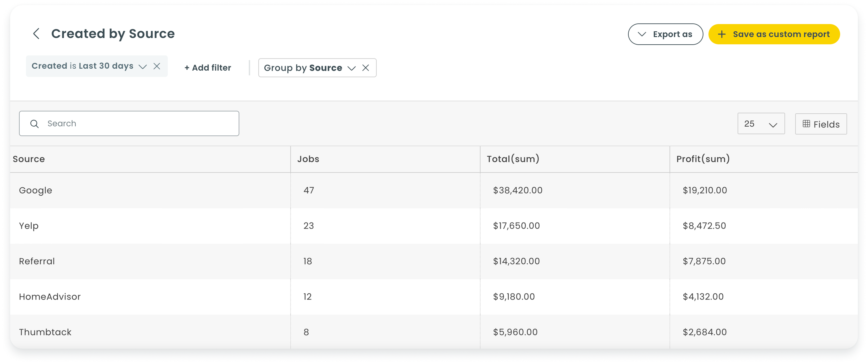Sort by the Profit(sum) column header
Viewport: 868px width, 364px height.
pyautogui.click(x=703, y=159)
